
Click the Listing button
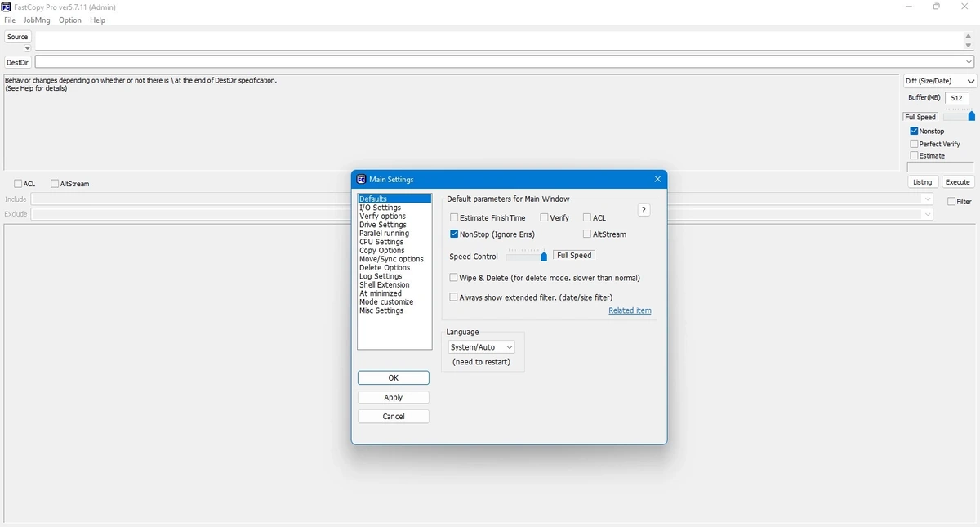pos(922,182)
